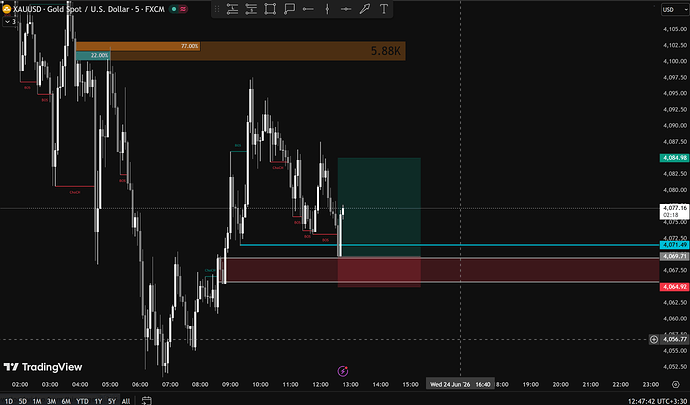Open chart time axis settings gear
The image size is (690, 405).
point(675,384)
